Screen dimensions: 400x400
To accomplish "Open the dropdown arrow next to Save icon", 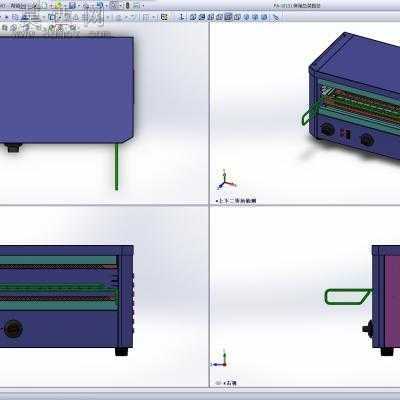I will coord(79,6).
